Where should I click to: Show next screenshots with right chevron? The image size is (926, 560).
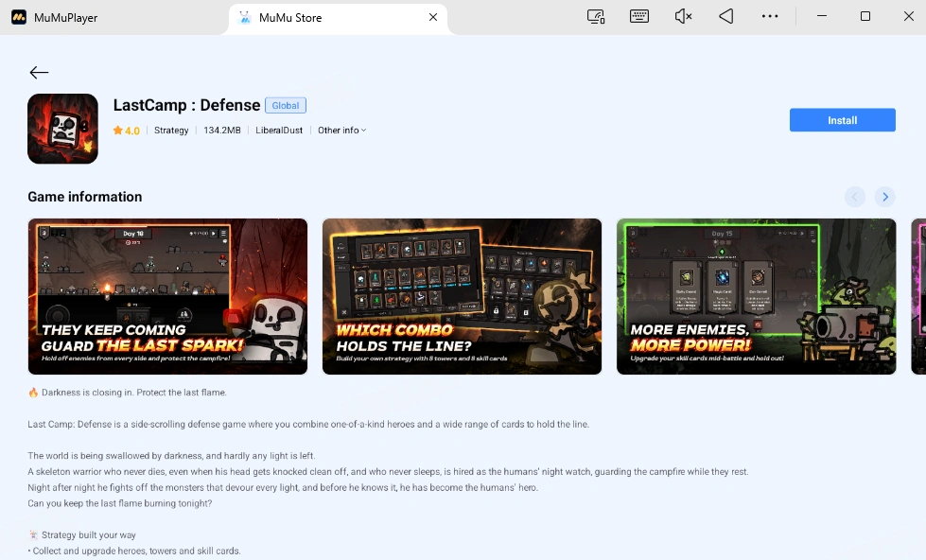click(x=884, y=197)
